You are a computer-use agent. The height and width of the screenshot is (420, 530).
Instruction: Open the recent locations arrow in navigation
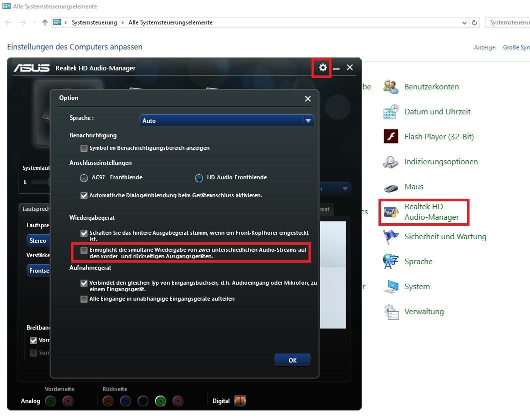34,22
